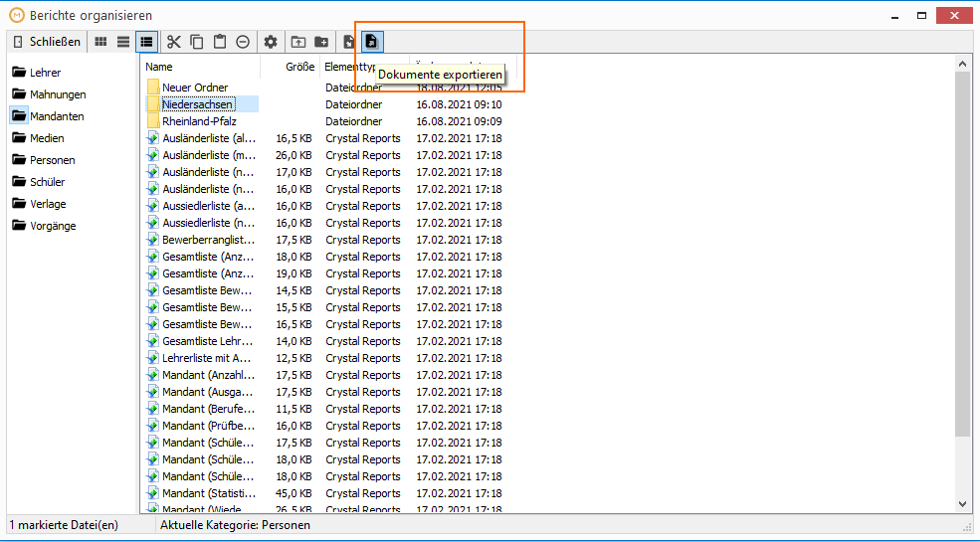Select the Niedersachsen folder
The height and width of the screenshot is (542, 980).
coord(198,104)
